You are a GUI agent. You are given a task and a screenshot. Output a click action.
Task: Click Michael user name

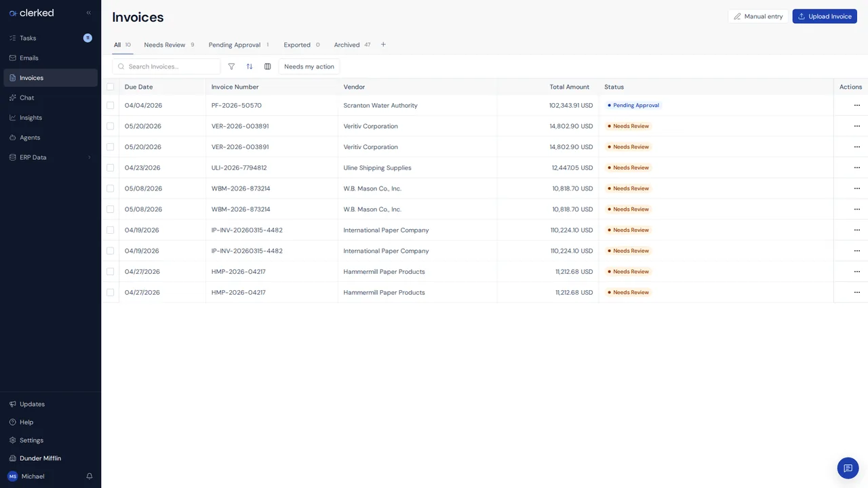click(x=33, y=476)
